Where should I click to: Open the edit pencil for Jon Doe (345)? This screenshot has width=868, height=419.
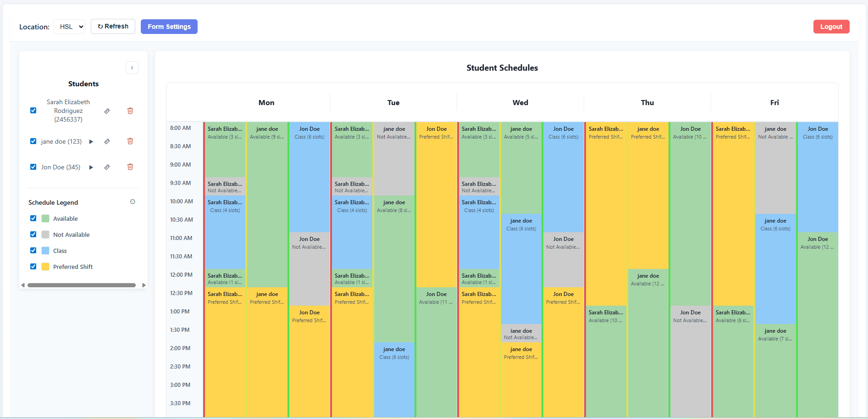coord(107,167)
